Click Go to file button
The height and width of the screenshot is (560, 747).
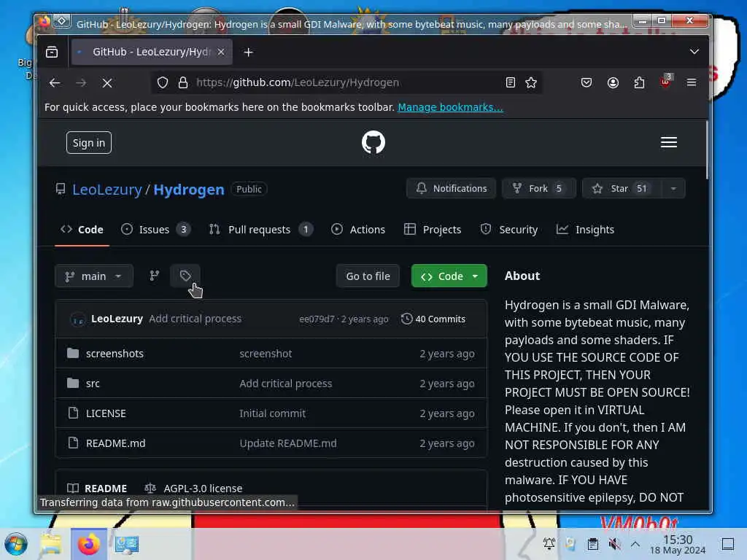[368, 276]
